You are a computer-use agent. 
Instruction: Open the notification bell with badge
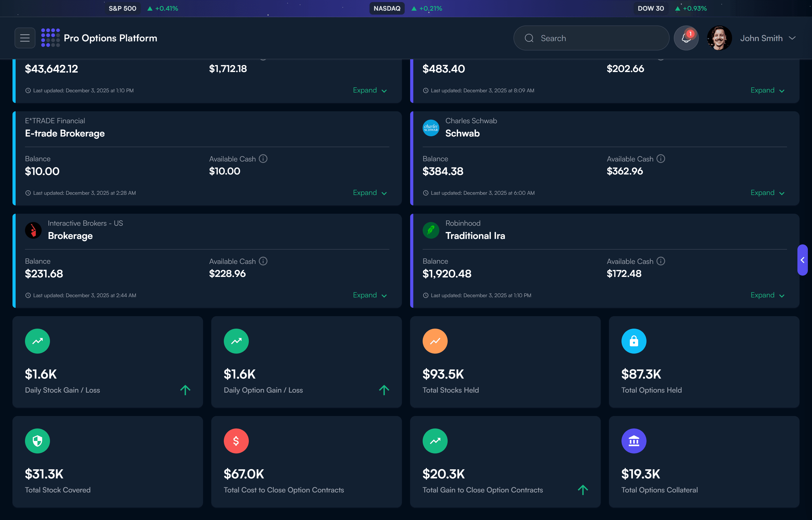pos(686,38)
